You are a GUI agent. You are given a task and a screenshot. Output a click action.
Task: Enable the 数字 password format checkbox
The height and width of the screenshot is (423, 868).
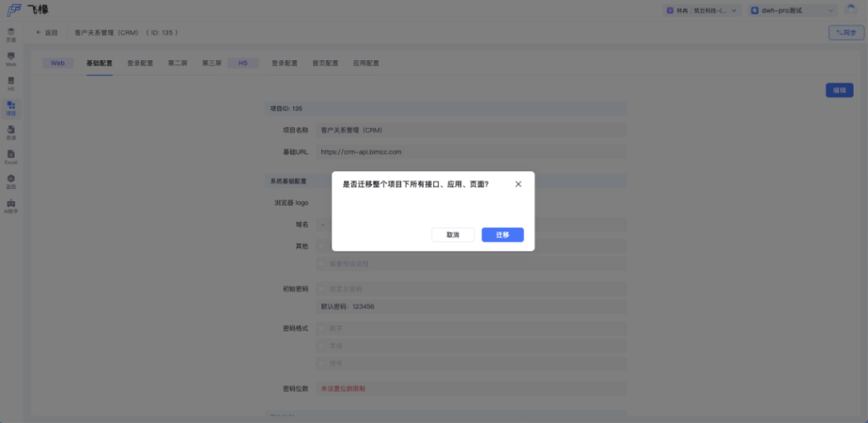[321, 327]
